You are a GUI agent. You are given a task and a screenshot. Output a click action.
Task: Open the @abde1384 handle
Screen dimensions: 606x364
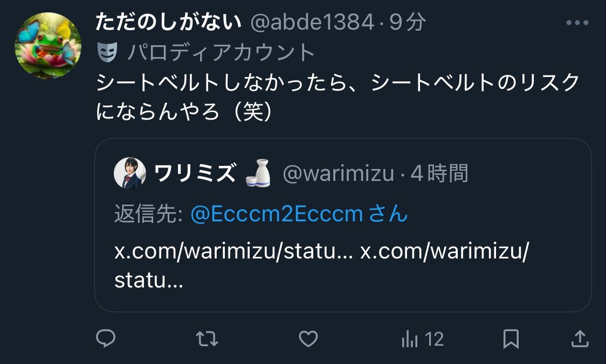312,22
